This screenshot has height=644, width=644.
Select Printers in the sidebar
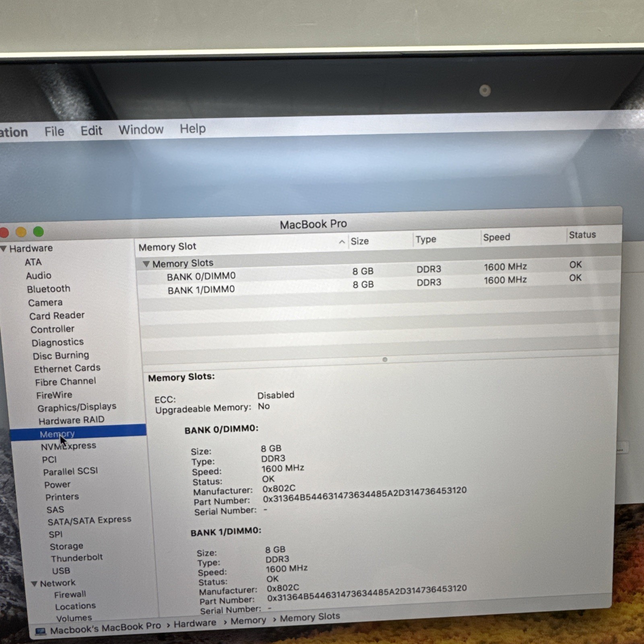point(62,497)
